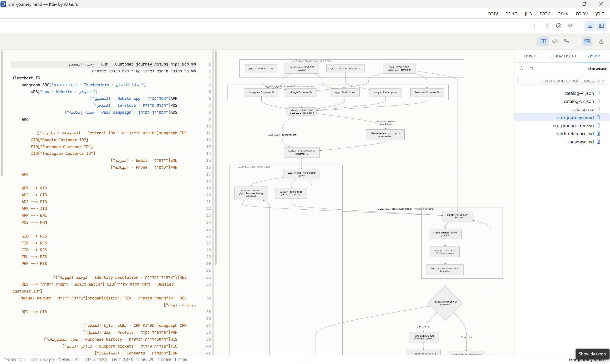Click the Manual review diagram node
The height and width of the screenshot is (364, 610).
[385, 135]
